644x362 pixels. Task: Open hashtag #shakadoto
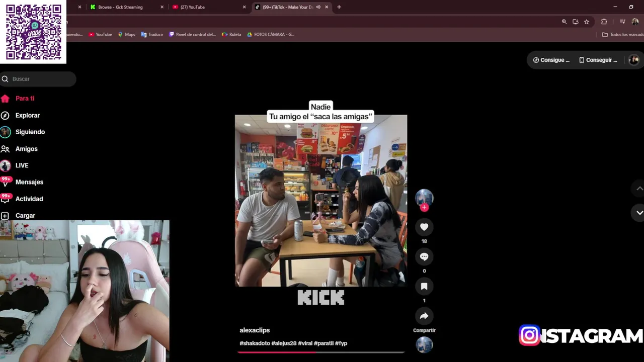255,343
